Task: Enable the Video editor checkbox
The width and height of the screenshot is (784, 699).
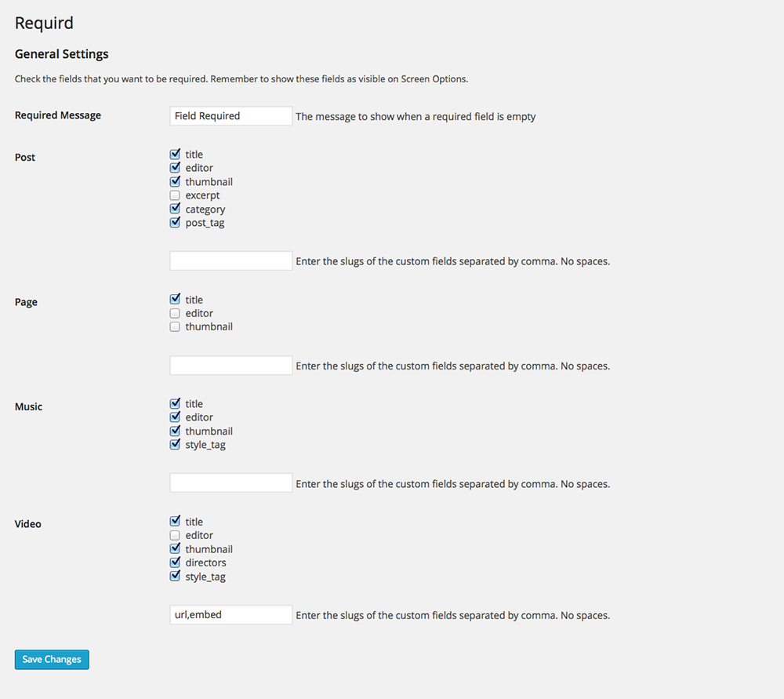Action: tap(175, 535)
